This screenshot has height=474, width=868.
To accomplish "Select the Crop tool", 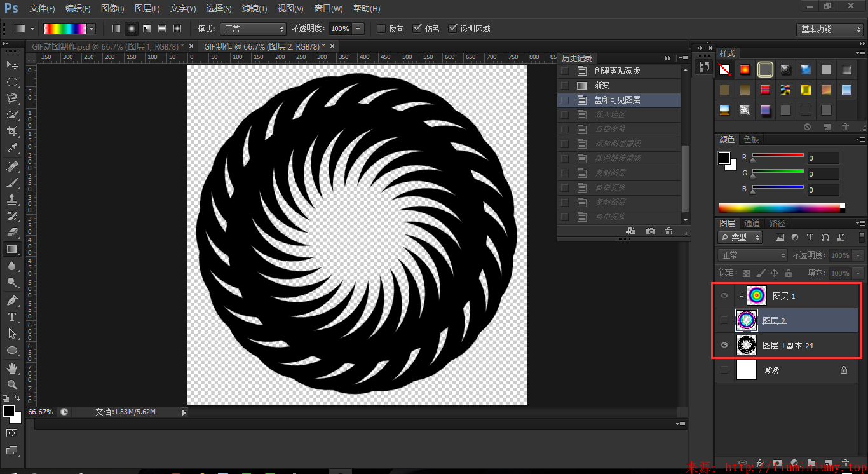I will 12,132.
